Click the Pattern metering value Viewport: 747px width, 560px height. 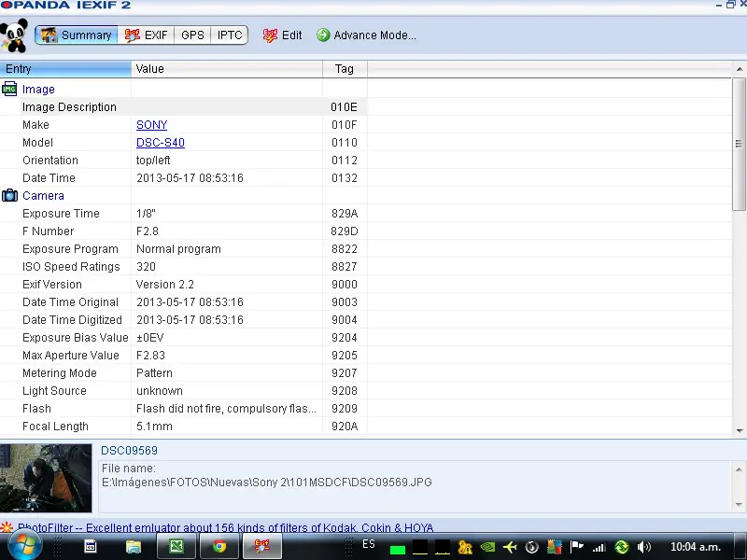(154, 373)
